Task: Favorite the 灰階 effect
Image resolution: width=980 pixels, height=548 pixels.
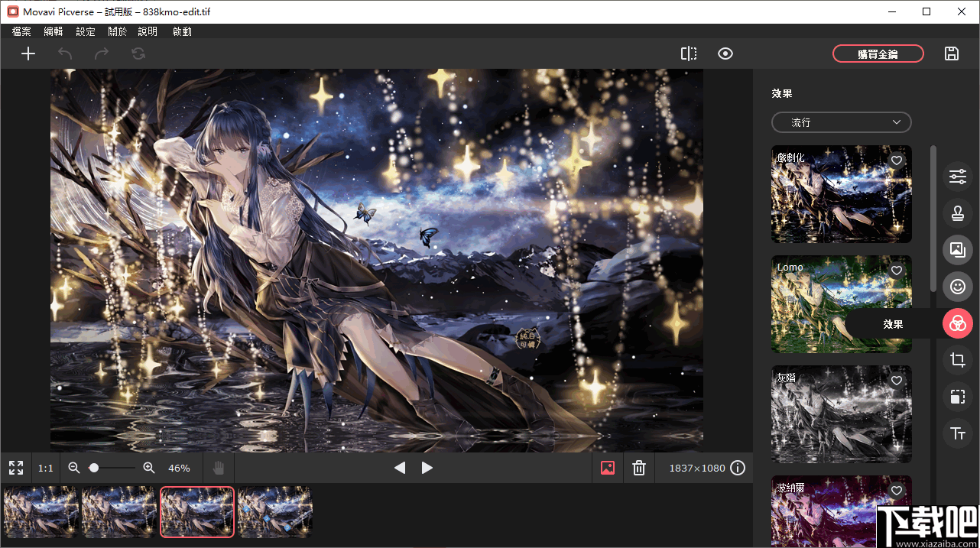Action: [x=897, y=381]
